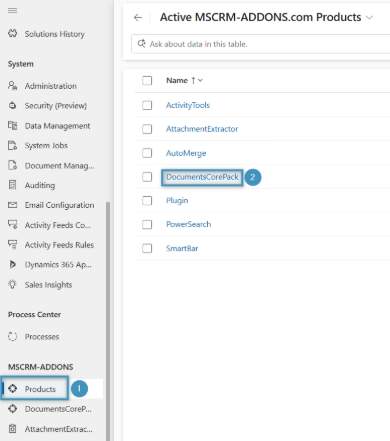Check the Plugin row checkbox

(147, 201)
